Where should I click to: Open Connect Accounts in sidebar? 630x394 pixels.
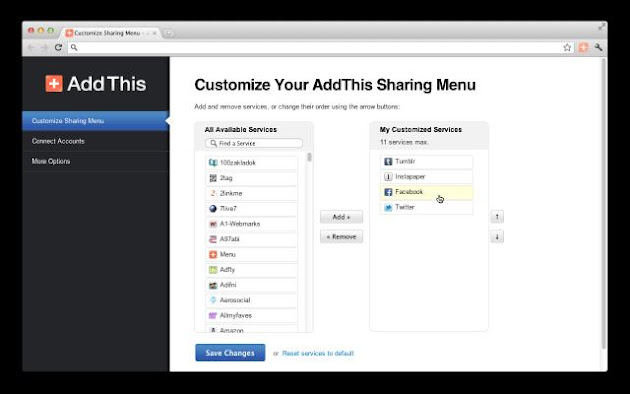coord(96,141)
